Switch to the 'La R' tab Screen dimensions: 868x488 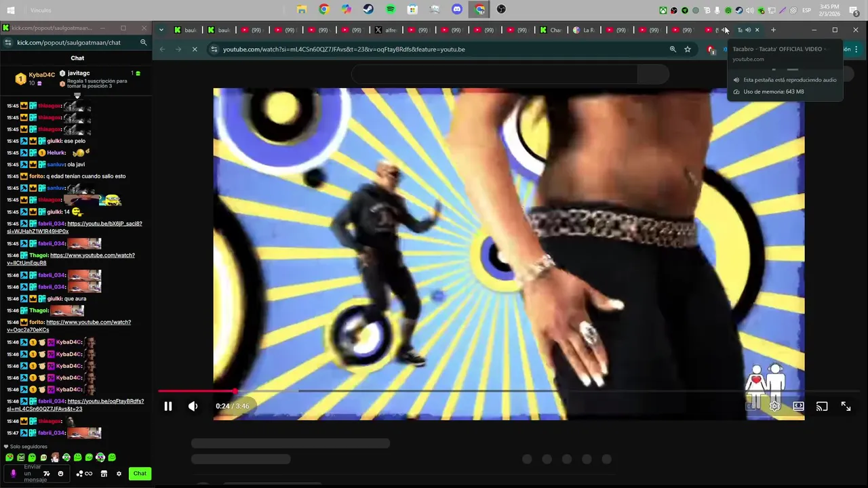(584, 30)
